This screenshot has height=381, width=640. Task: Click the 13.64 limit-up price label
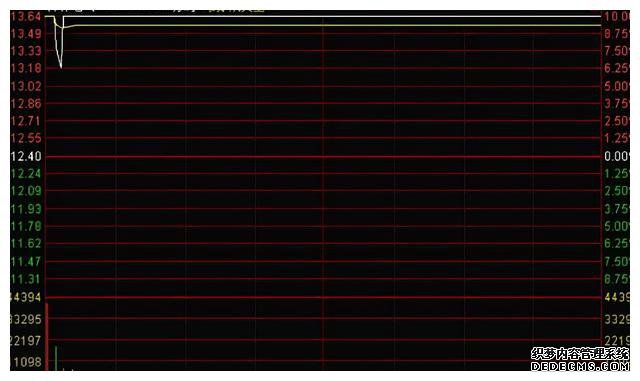pos(25,17)
